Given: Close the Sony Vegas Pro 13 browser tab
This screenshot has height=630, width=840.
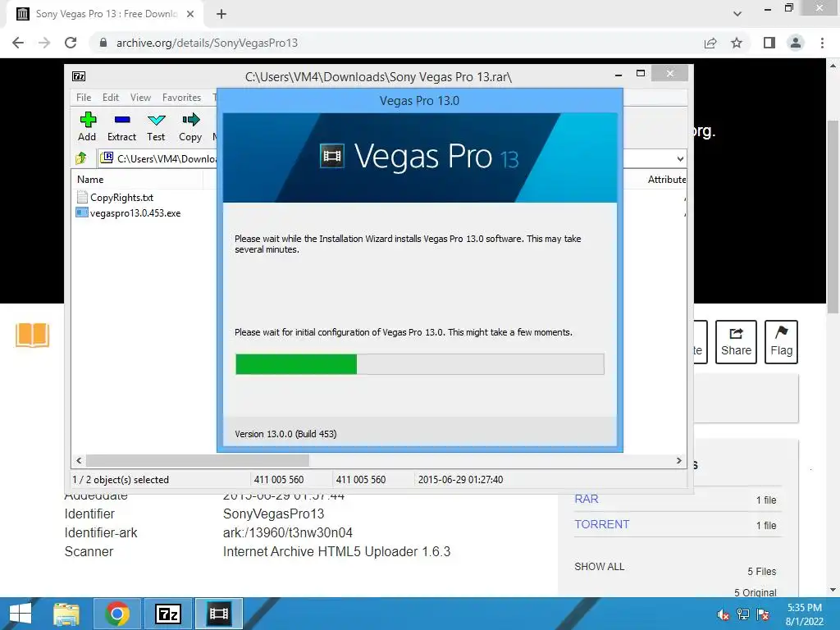Looking at the screenshot, I should (189, 14).
